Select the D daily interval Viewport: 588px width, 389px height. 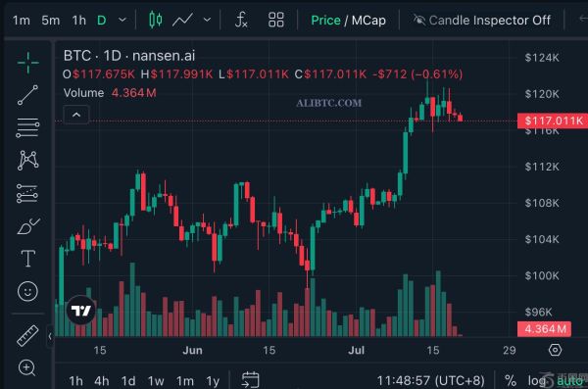102,21
